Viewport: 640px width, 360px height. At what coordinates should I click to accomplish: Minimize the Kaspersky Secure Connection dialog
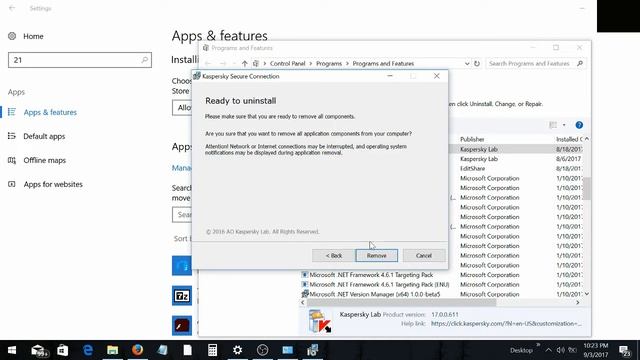tap(390, 76)
